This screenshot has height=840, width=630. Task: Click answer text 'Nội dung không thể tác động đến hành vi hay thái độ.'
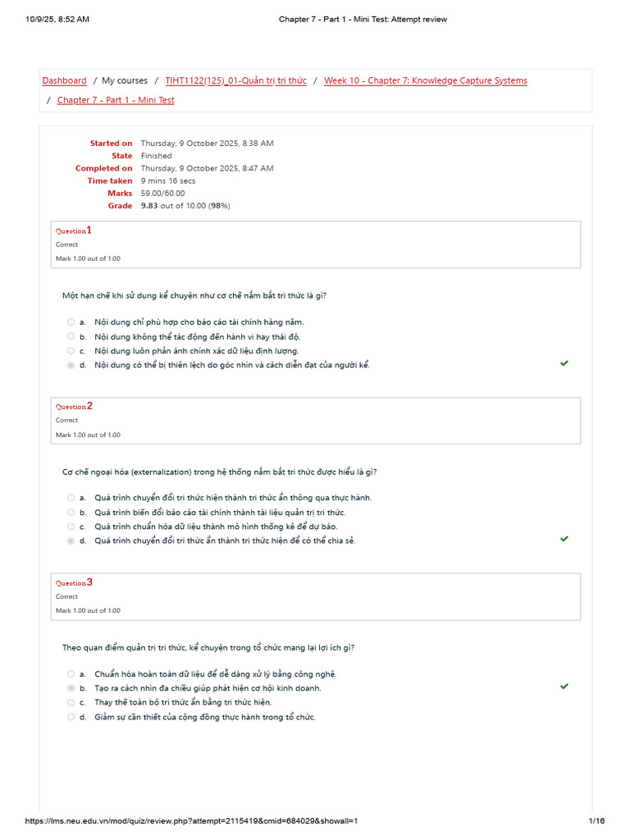[198, 336]
